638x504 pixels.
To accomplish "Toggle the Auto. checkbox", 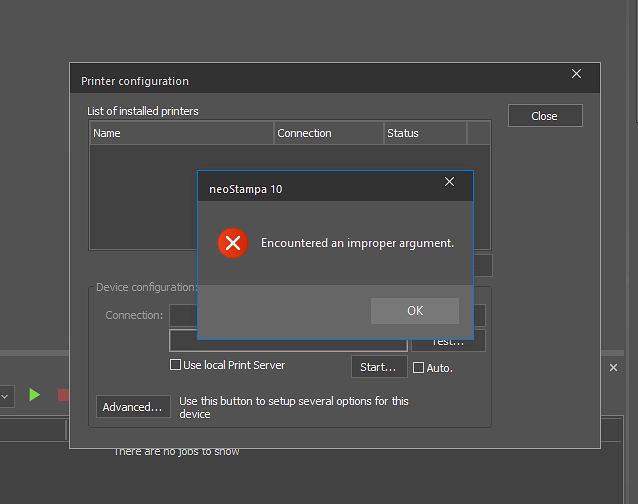I will (x=418, y=368).
